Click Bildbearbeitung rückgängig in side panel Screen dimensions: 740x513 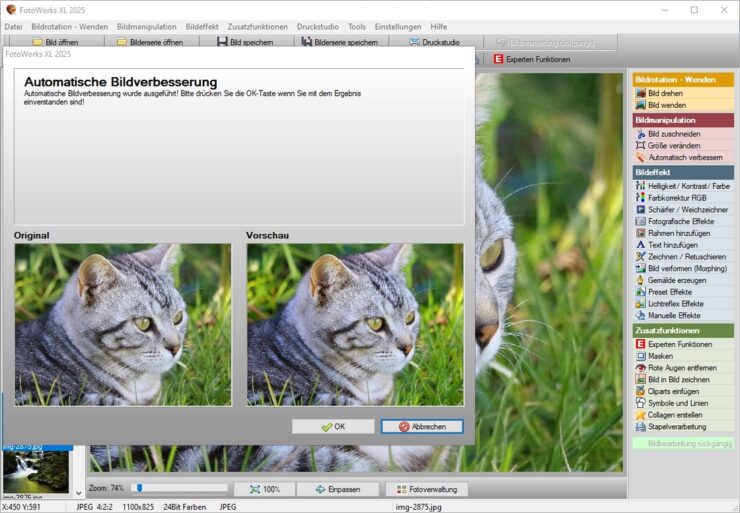pos(683,444)
